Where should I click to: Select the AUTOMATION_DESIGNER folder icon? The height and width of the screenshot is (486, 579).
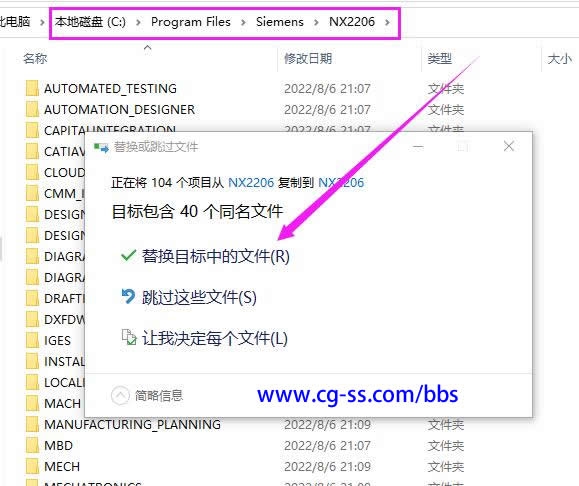point(32,110)
